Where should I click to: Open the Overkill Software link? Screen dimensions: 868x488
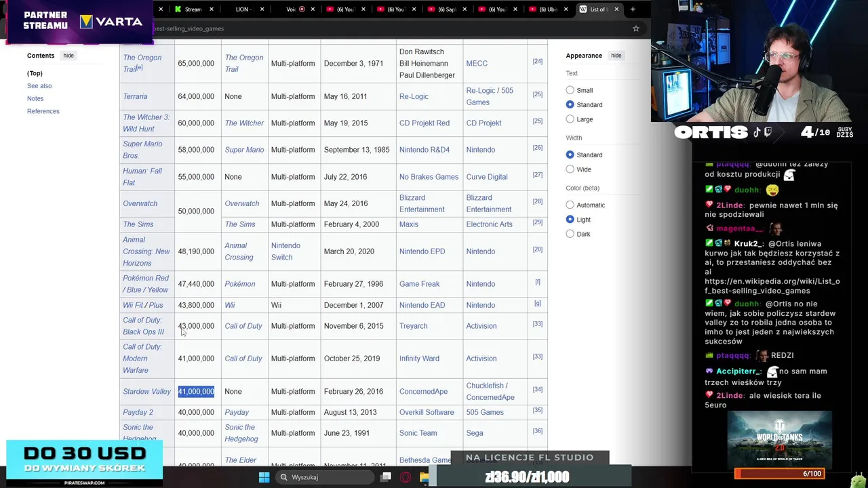point(427,412)
